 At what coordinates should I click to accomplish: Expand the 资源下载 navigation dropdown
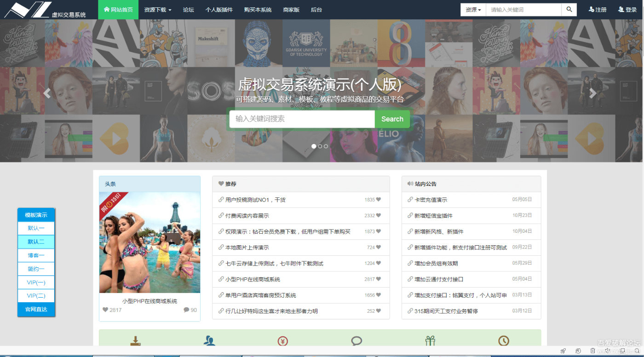click(157, 10)
